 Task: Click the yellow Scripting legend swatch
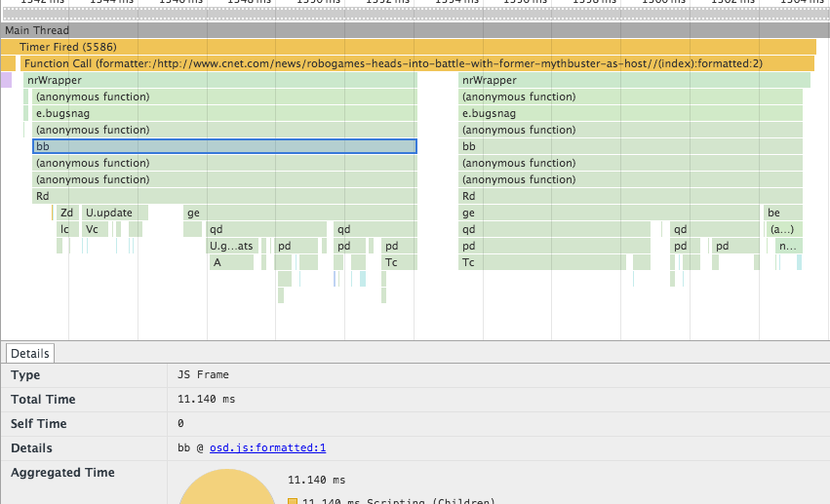tap(293, 501)
